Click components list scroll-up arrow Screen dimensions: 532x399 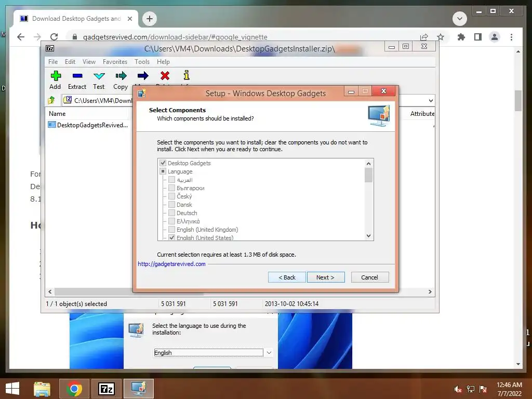coord(368,164)
